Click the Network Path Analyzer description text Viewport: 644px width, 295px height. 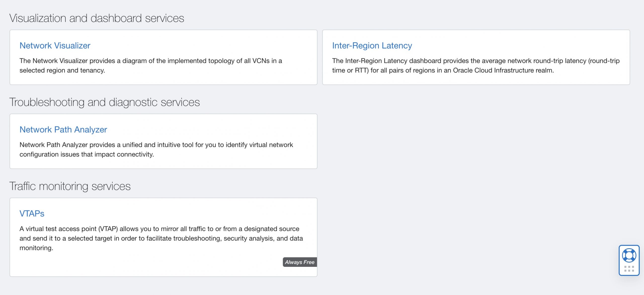tap(156, 149)
